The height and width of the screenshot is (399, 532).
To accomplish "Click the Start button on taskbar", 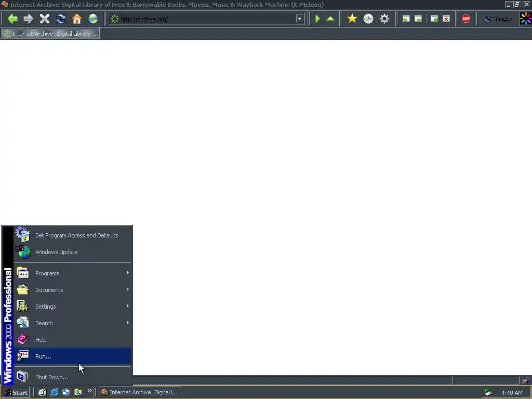I will (15, 393).
